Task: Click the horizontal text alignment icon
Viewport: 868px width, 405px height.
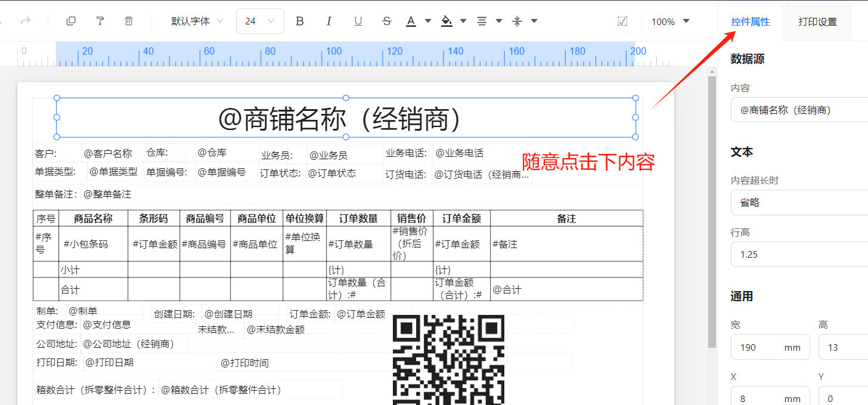Action: coord(482,21)
